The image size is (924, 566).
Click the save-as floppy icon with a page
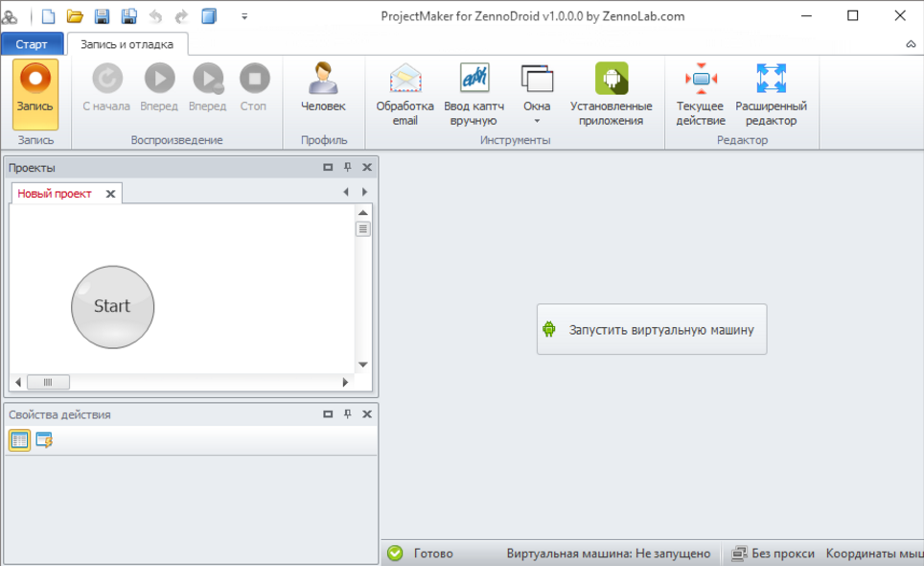pyautogui.click(x=129, y=16)
